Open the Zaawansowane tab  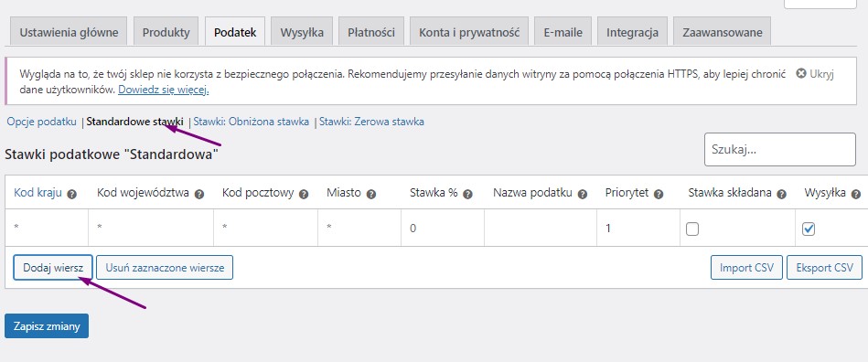point(722,32)
